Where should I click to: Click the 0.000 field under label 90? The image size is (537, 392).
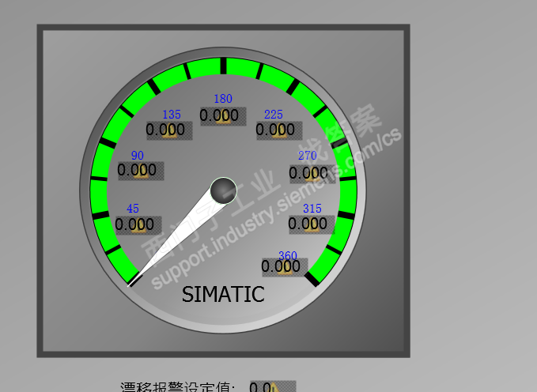[x=141, y=171]
